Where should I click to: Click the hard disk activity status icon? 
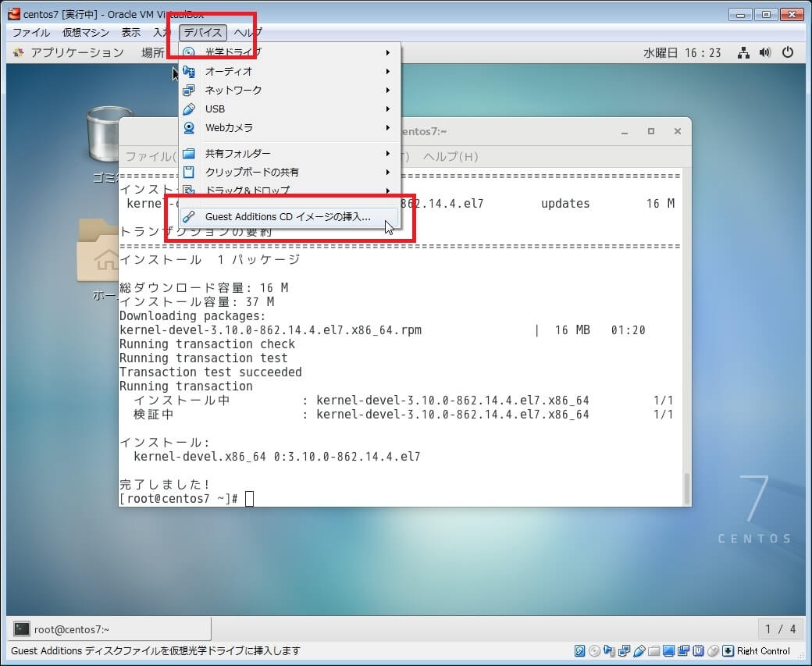click(580, 651)
